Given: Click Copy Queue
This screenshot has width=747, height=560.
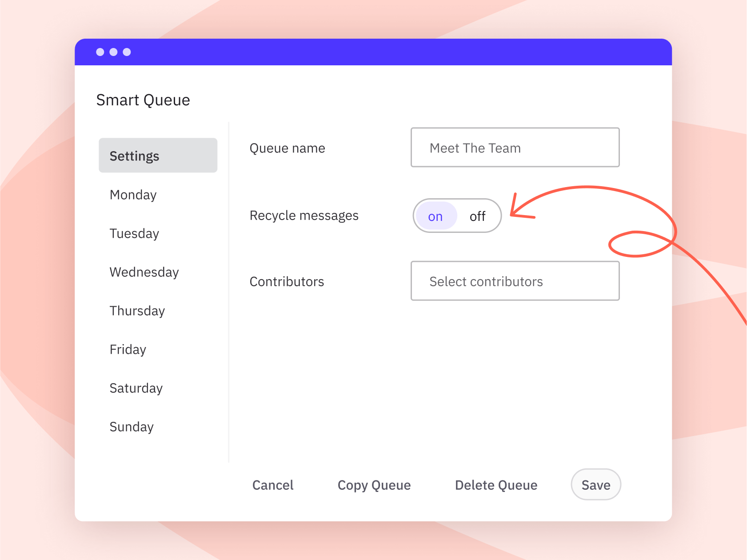Looking at the screenshot, I should click(374, 485).
